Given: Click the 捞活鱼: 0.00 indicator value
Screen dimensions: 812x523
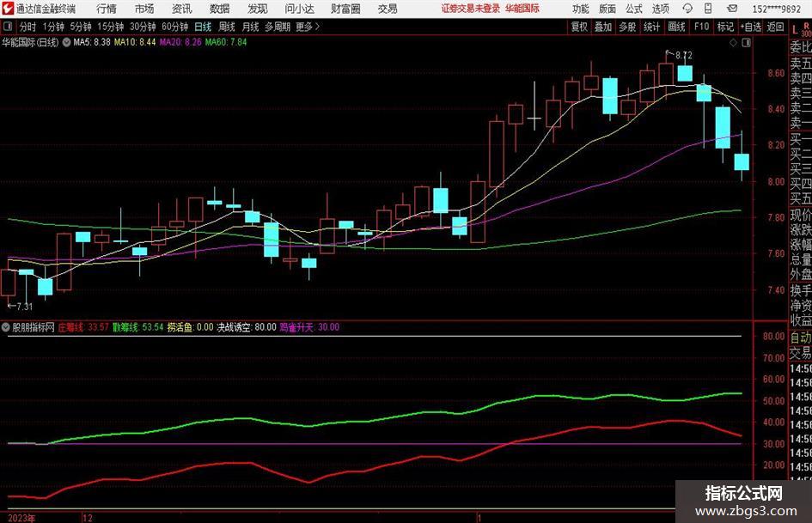Looking at the screenshot, I should [190, 327].
